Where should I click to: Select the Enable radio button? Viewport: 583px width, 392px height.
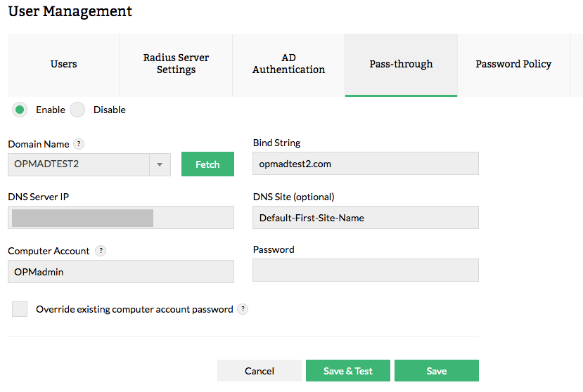pyautogui.click(x=20, y=110)
